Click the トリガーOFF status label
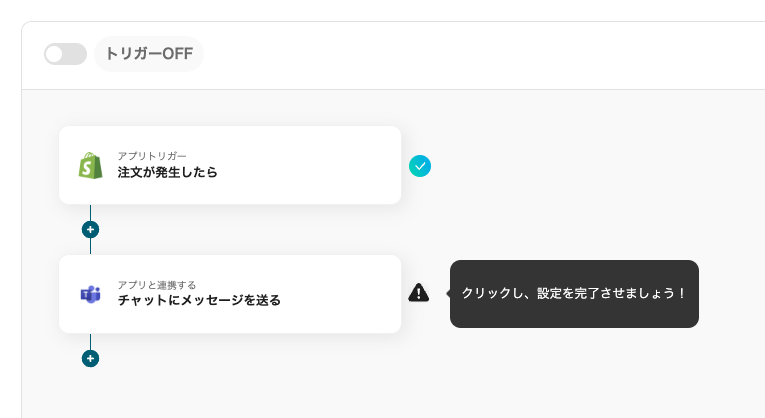Screen dimensions: 765x418 click(x=149, y=54)
